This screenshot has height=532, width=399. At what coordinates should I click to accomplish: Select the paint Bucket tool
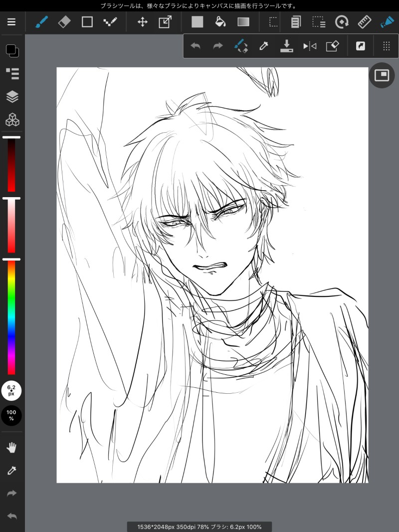220,22
